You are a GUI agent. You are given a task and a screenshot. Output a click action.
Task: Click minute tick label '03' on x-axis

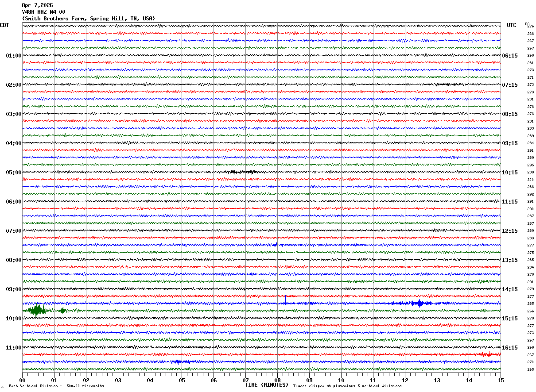pos(118,380)
